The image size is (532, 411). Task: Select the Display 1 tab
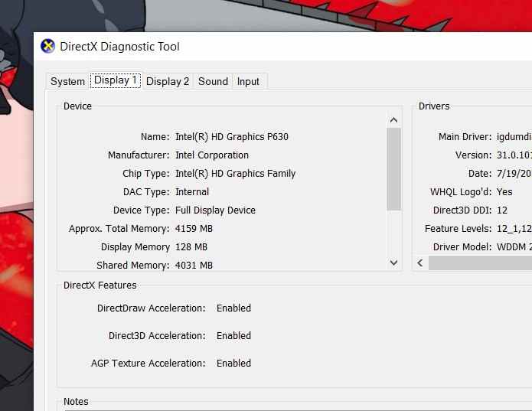pos(116,80)
